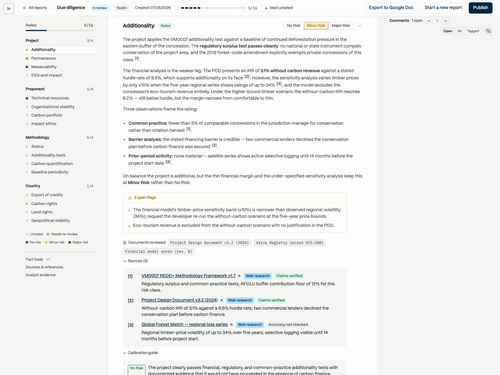Expand the sidebar with the double-chevron icon
Screen dimensions: 500x375
click(x=9, y=8)
